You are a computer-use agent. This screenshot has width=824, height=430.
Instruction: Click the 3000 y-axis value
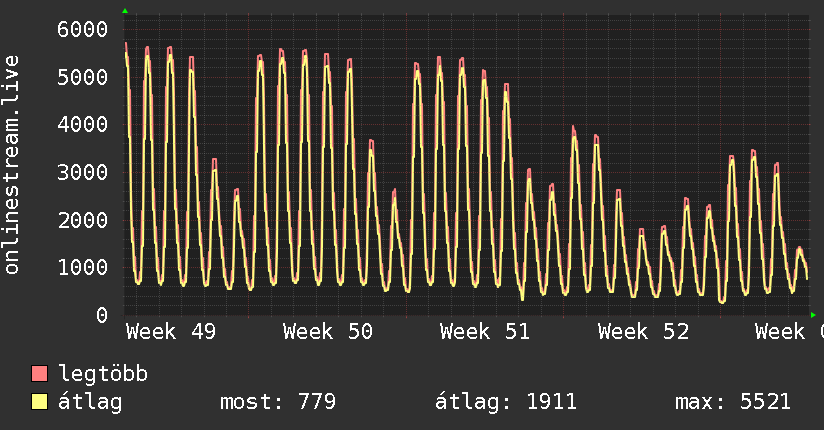81,172
